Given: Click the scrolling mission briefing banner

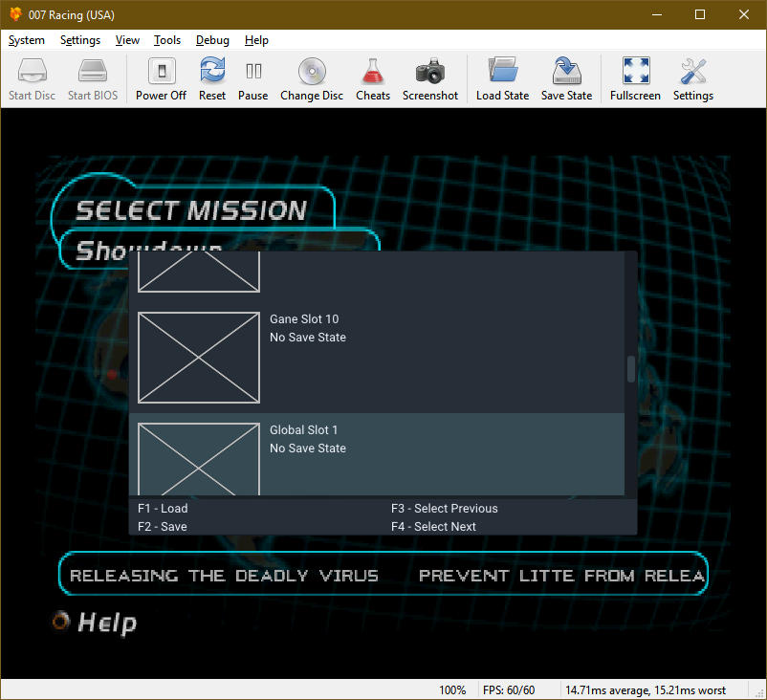Looking at the screenshot, I should 383,575.
